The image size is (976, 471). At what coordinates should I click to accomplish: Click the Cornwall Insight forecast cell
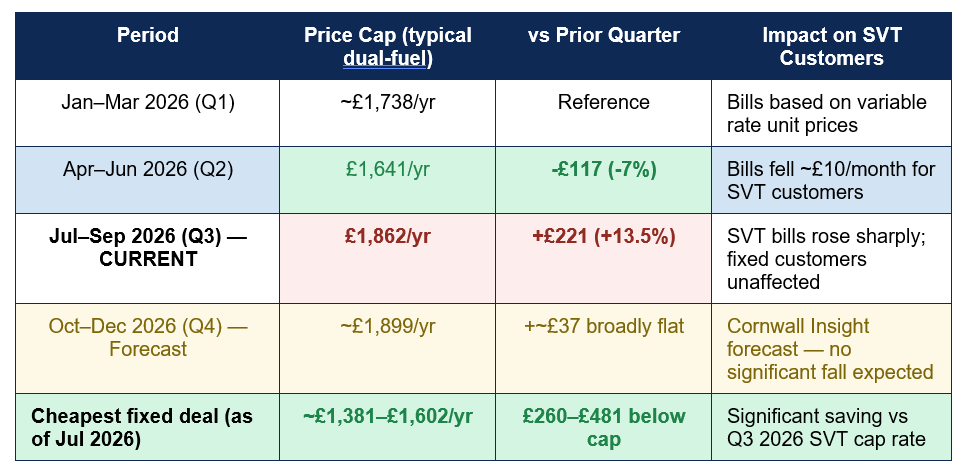831,348
